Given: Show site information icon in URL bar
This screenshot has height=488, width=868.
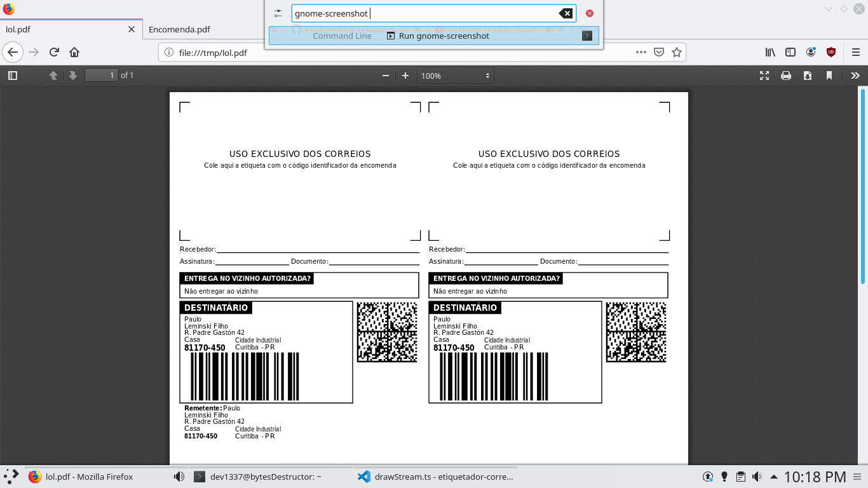Looking at the screenshot, I should click(169, 53).
